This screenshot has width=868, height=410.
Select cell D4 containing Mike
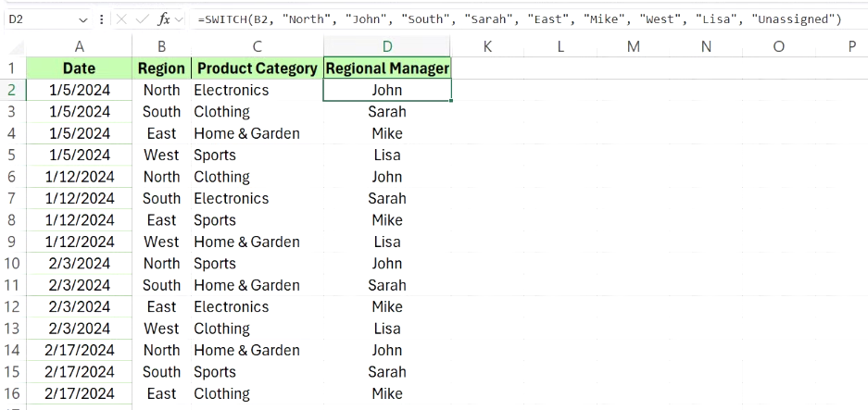(x=387, y=133)
